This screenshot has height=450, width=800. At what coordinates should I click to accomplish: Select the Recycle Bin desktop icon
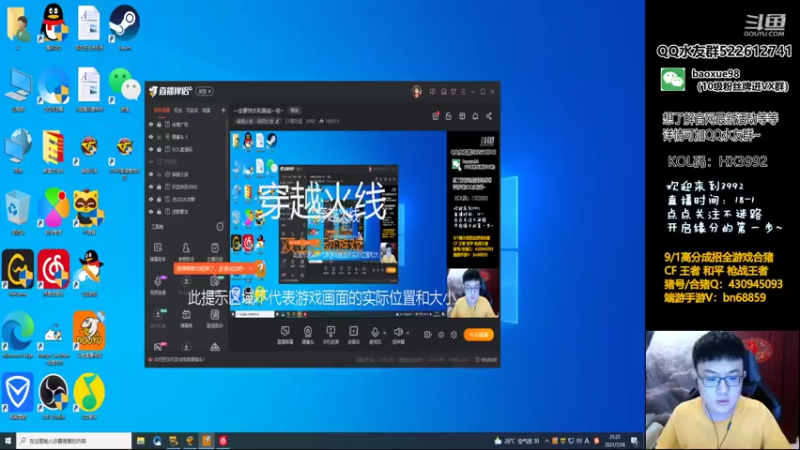click(18, 212)
